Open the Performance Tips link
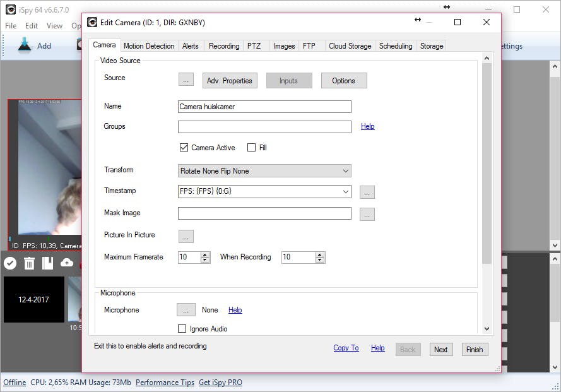 pyautogui.click(x=165, y=383)
